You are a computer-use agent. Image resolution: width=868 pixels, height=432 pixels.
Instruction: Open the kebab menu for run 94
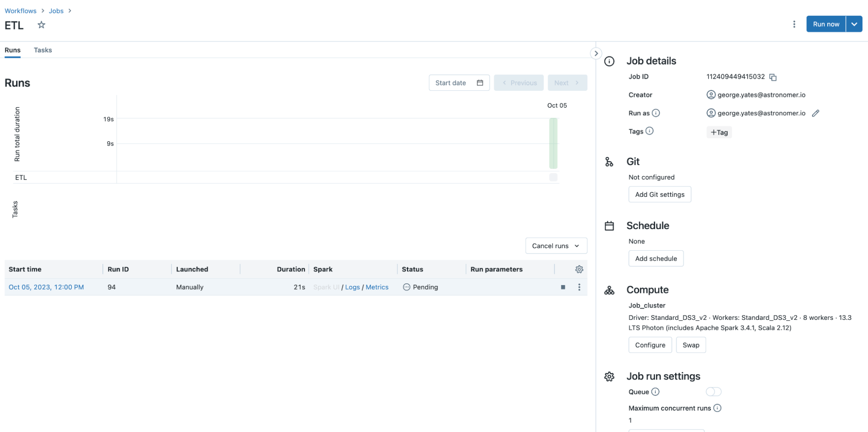point(579,287)
